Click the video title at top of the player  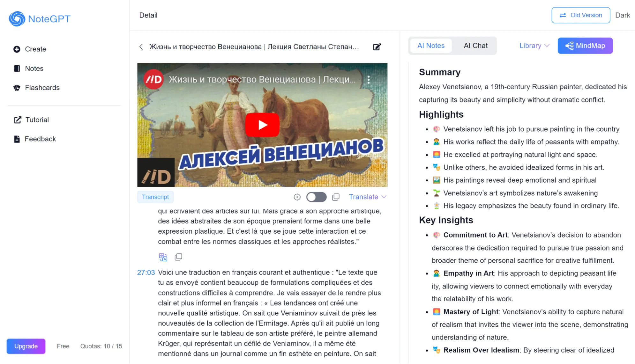click(262, 79)
